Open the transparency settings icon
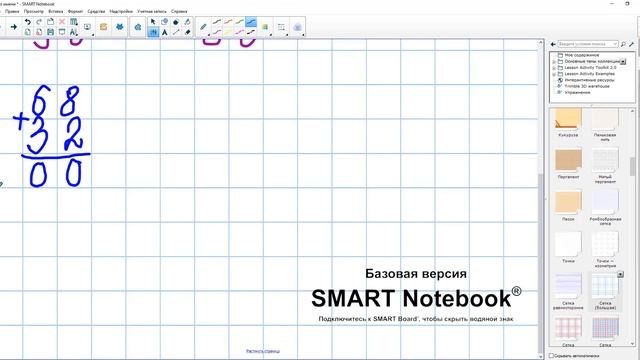640x360 pixels. [298, 27]
